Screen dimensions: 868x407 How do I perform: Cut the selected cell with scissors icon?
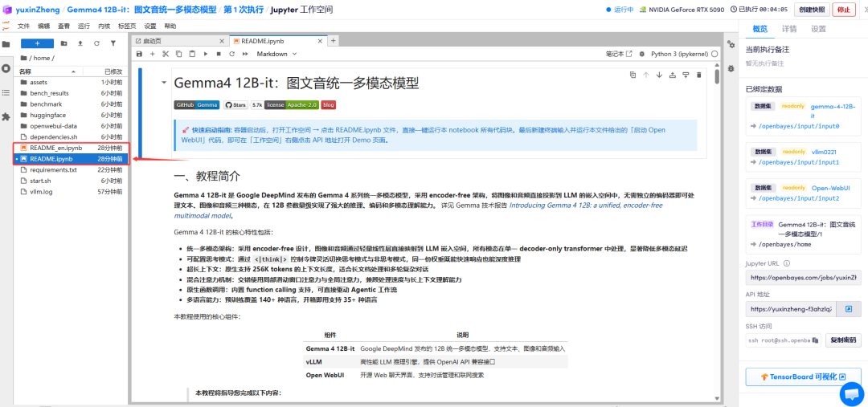click(x=166, y=54)
